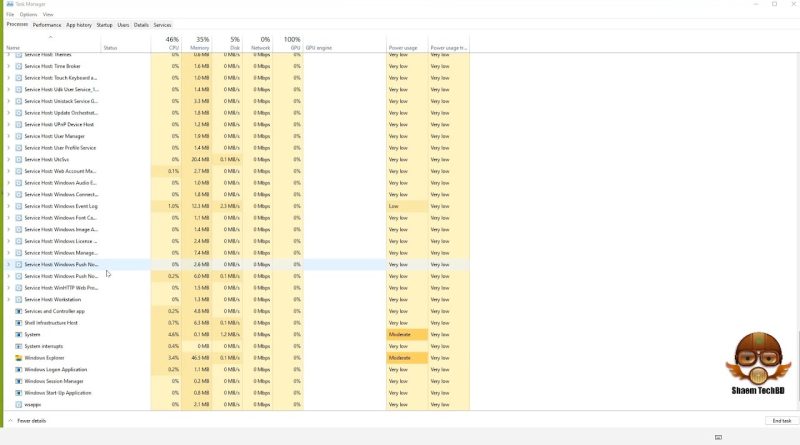
Task: Collapse view with Fewer details chevron
Action: click(x=10, y=421)
